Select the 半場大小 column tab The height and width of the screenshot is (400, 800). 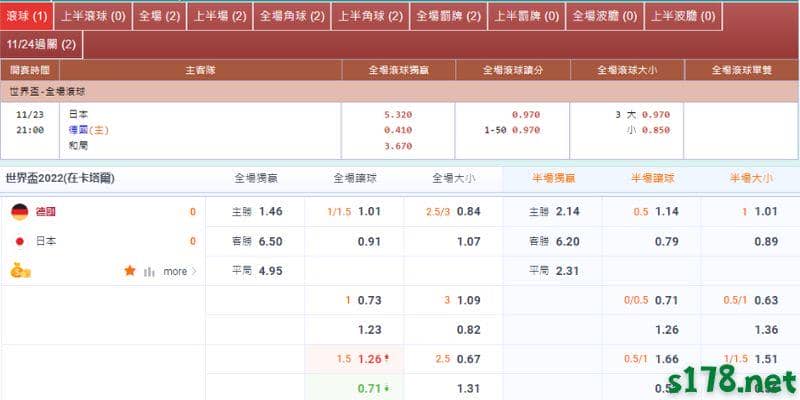(751, 179)
